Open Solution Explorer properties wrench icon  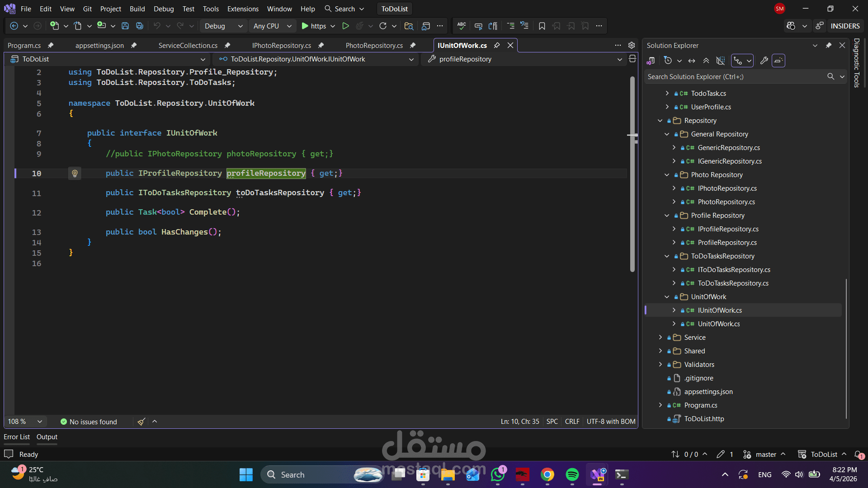pyautogui.click(x=764, y=61)
